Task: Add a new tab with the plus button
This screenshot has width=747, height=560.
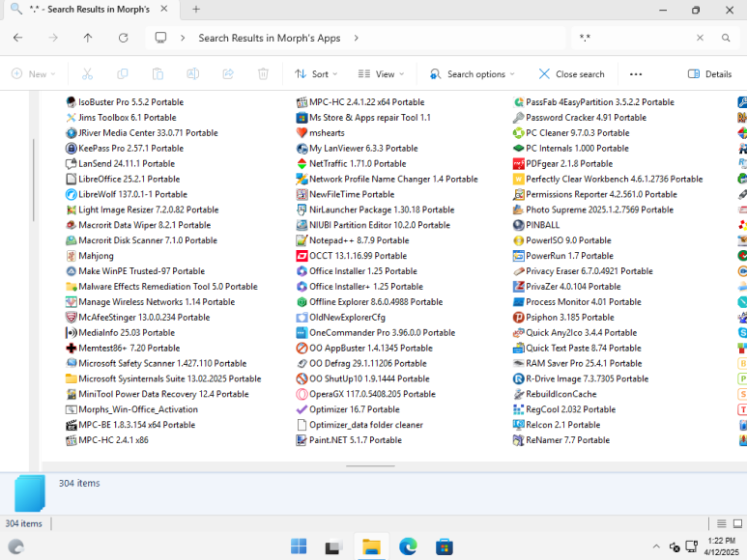Action: click(x=196, y=9)
